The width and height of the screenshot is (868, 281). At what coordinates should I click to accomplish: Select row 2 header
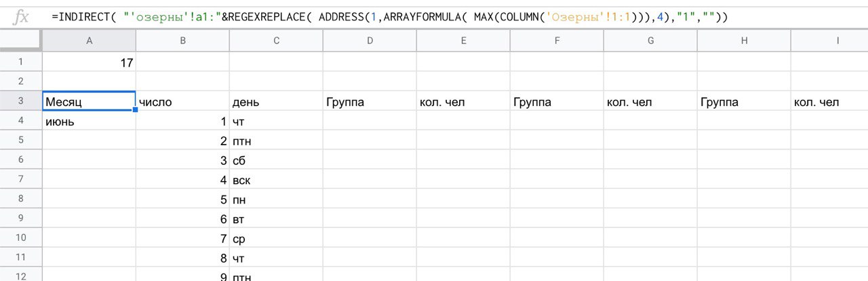pos(21,81)
